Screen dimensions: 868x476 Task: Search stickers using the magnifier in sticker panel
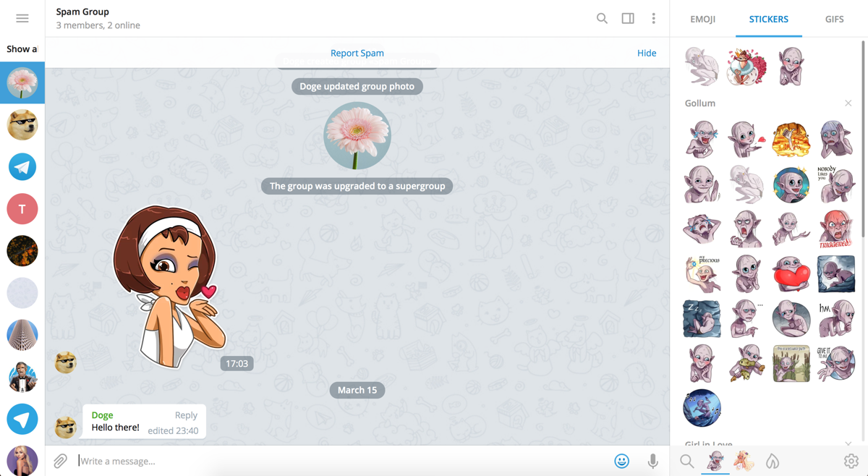686,460
